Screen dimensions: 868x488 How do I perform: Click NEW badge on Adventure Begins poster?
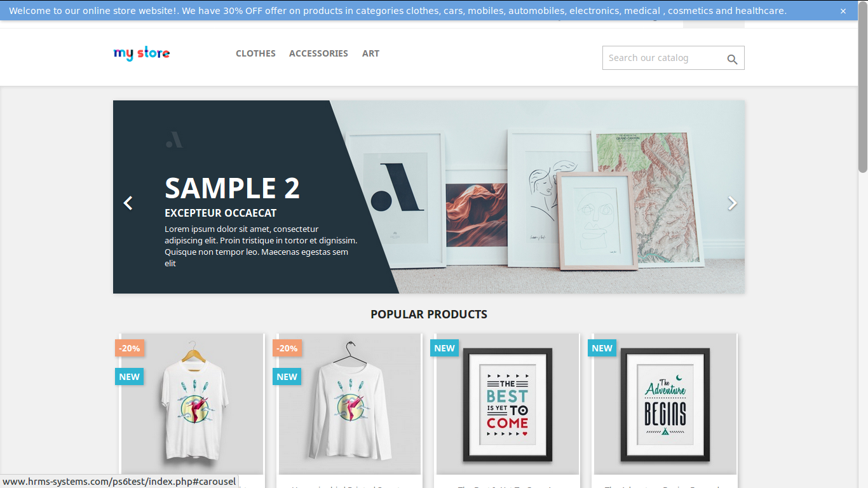pyautogui.click(x=602, y=348)
